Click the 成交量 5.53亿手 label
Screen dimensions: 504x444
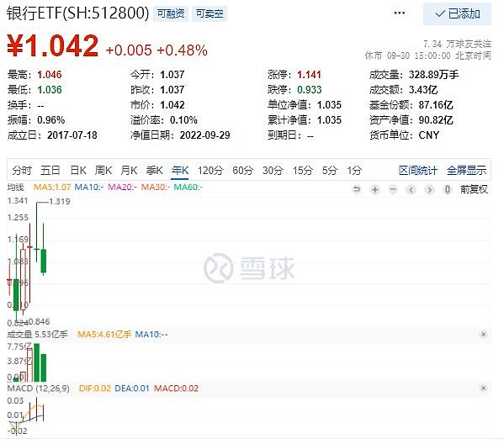[37, 335]
